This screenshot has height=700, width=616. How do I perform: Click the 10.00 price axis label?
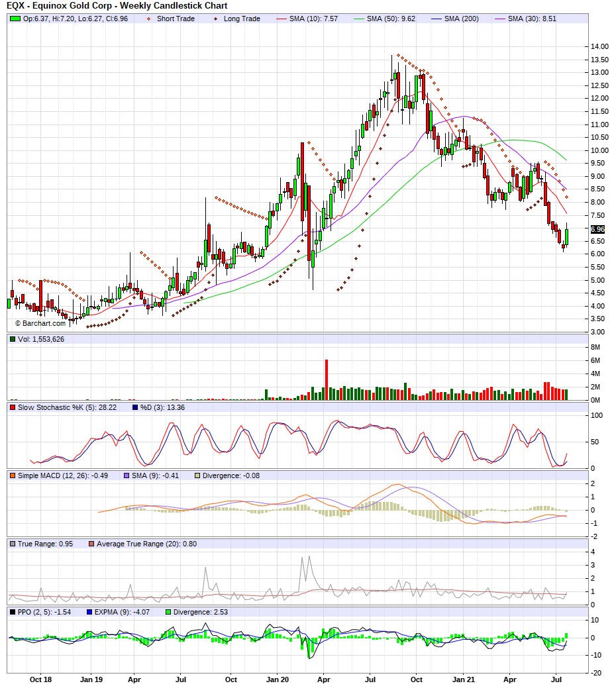coord(599,150)
